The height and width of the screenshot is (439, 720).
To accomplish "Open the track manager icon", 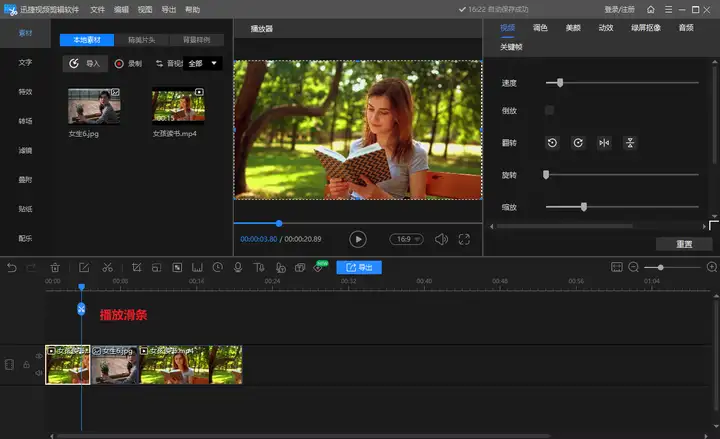I will tap(9, 365).
